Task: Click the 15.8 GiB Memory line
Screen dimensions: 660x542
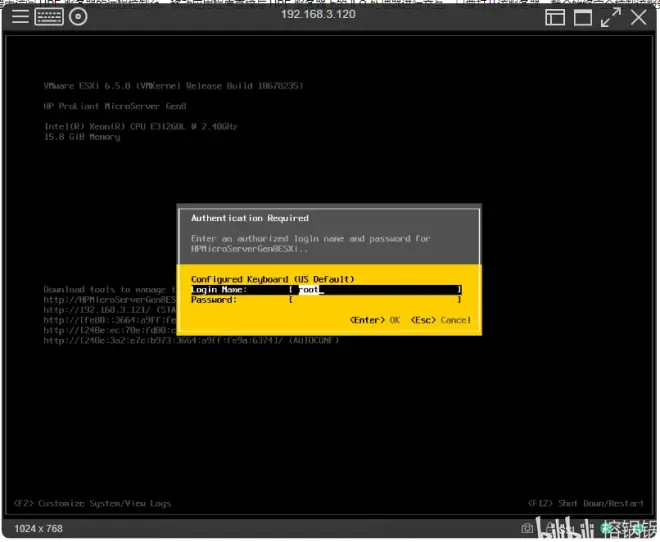Action: pyautogui.click(x=82, y=137)
